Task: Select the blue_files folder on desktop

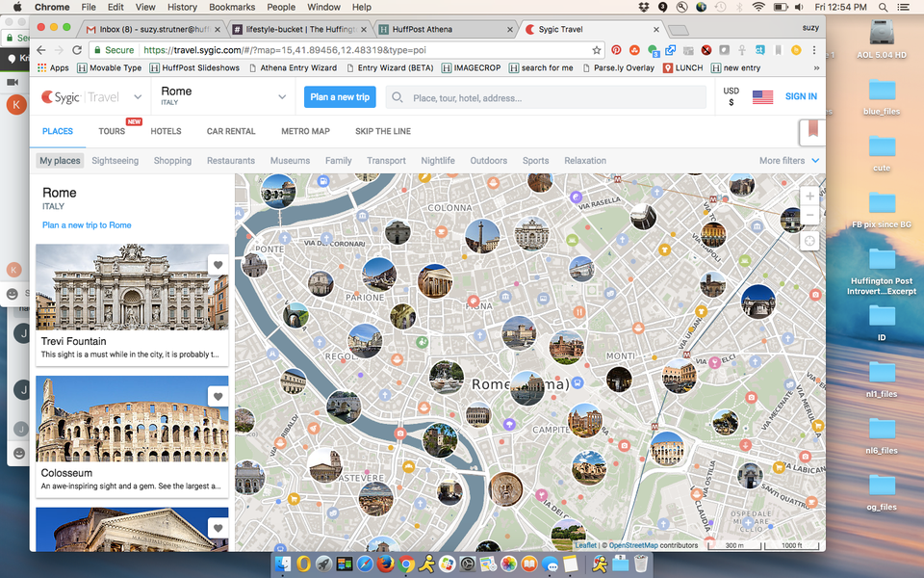Action: tap(882, 97)
